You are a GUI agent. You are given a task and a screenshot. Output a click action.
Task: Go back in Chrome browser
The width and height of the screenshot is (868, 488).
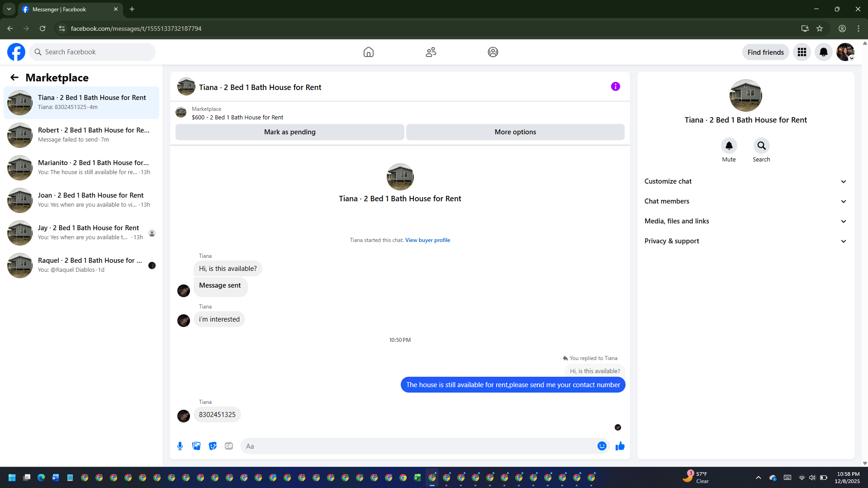[10, 28]
